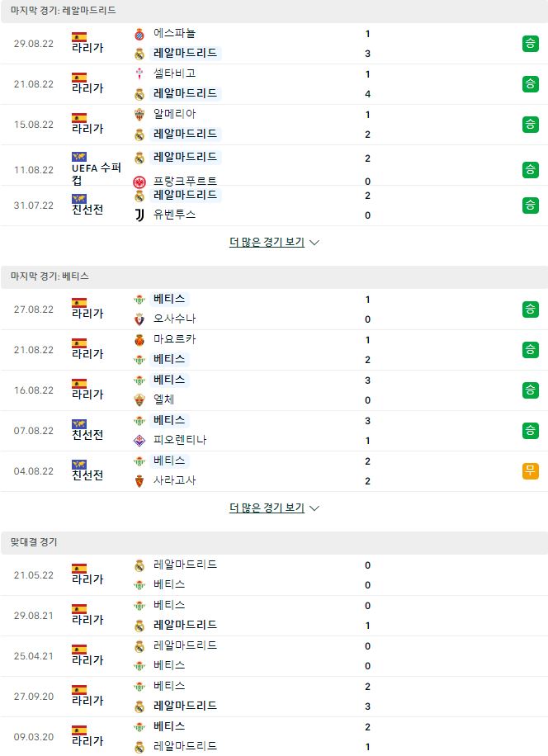Click the UEFA Super Cup competition flag
This screenshot has width=548, height=756.
coord(79,156)
